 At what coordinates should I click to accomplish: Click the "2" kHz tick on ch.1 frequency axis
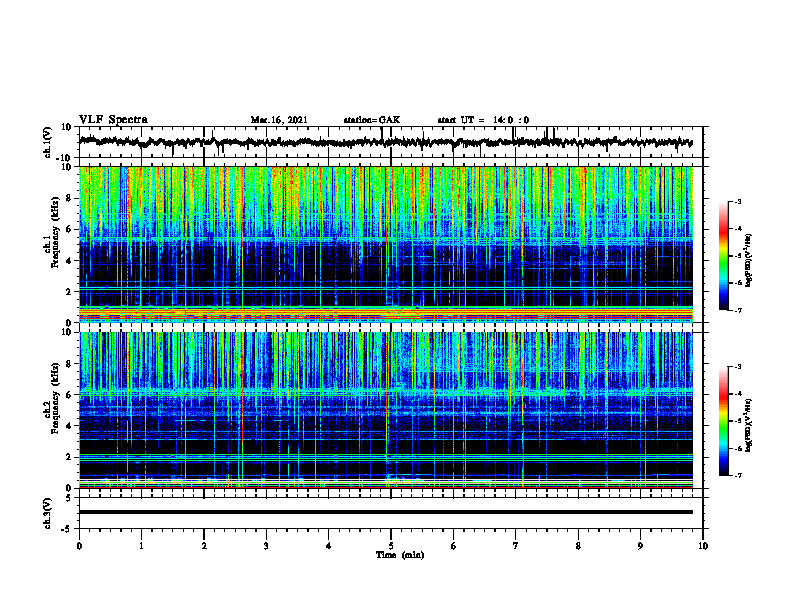tap(70, 292)
